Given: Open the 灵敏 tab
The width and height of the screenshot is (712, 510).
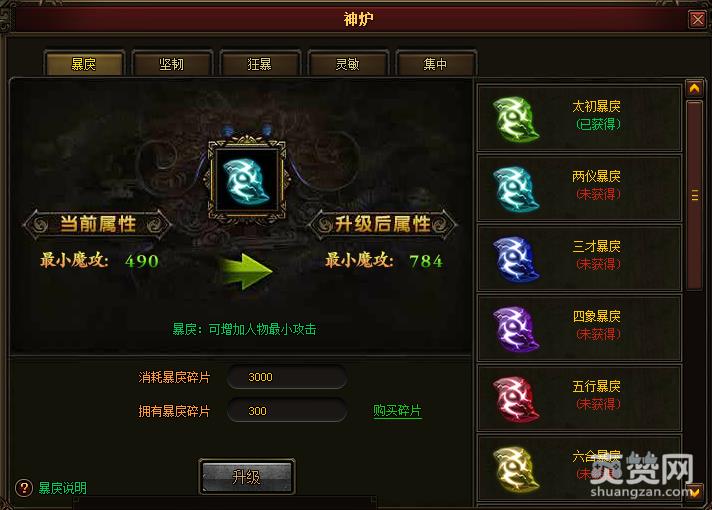Looking at the screenshot, I should tap(348, 64).
